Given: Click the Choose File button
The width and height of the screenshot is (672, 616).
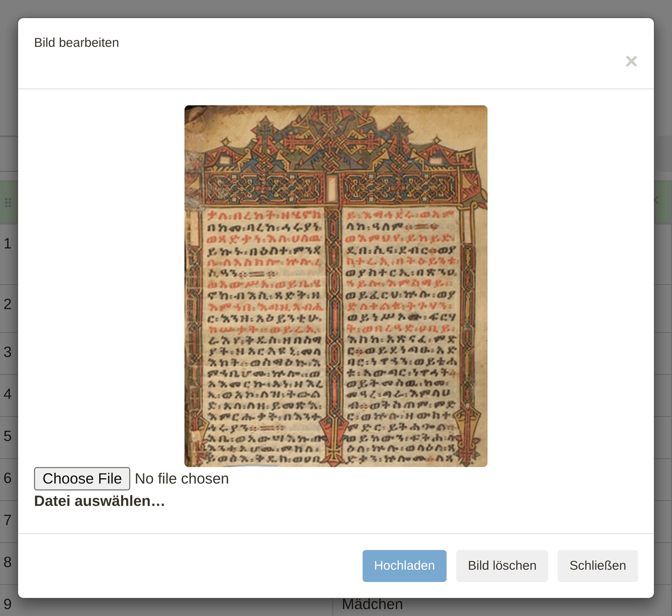Looking at the screenshot, I should tap(82, 479).
